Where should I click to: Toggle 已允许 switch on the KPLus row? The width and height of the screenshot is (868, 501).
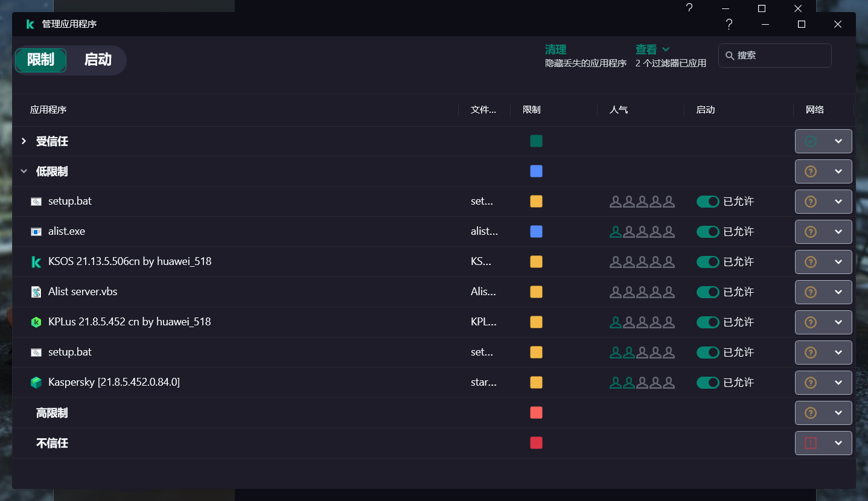click(707, 322)
